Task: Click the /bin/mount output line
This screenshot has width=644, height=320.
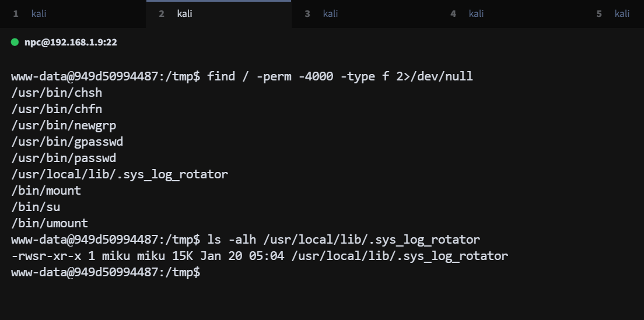Action: (46, 191)
